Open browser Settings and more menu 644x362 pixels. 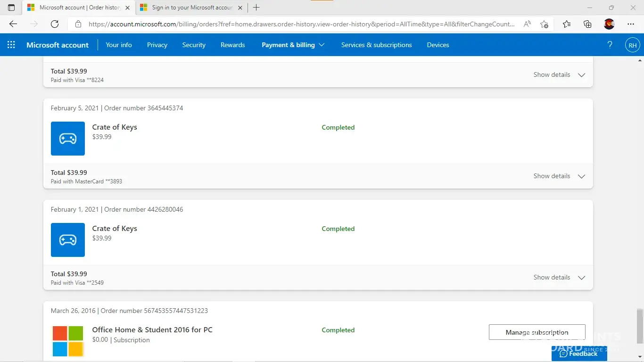click(x=631, y=24)
